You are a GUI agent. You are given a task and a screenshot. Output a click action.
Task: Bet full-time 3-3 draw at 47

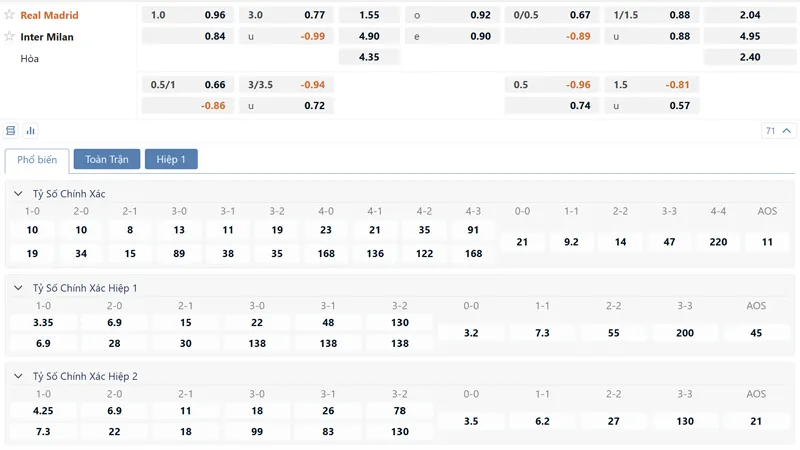click(x=669, y=242)
